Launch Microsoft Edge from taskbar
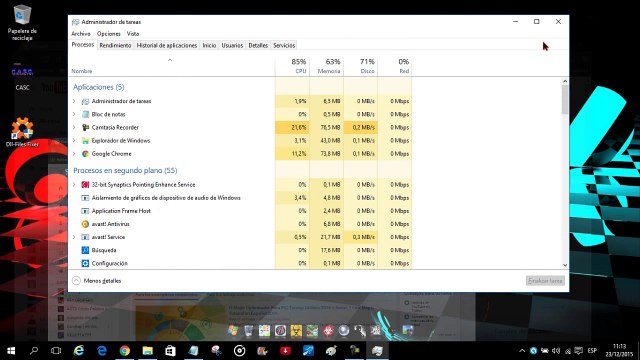Viewport: 640px width, 360px height. (x=102, y=351)
